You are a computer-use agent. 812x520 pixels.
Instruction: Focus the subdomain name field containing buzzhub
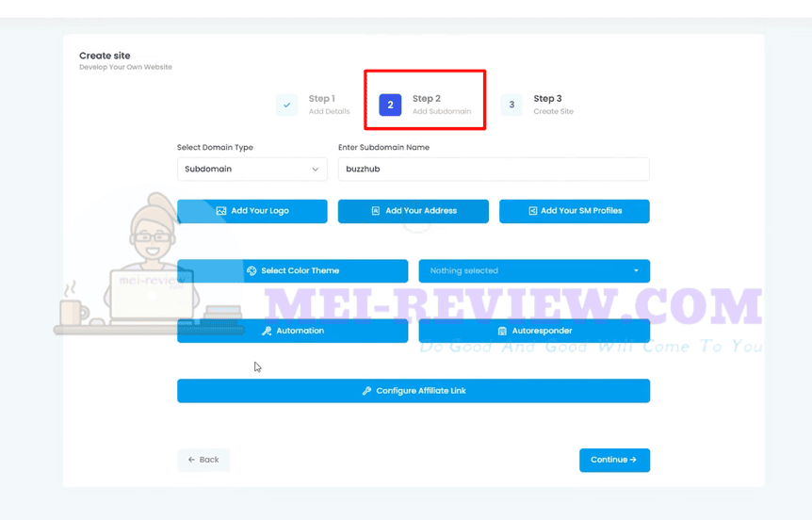click(x=494, y=170)
